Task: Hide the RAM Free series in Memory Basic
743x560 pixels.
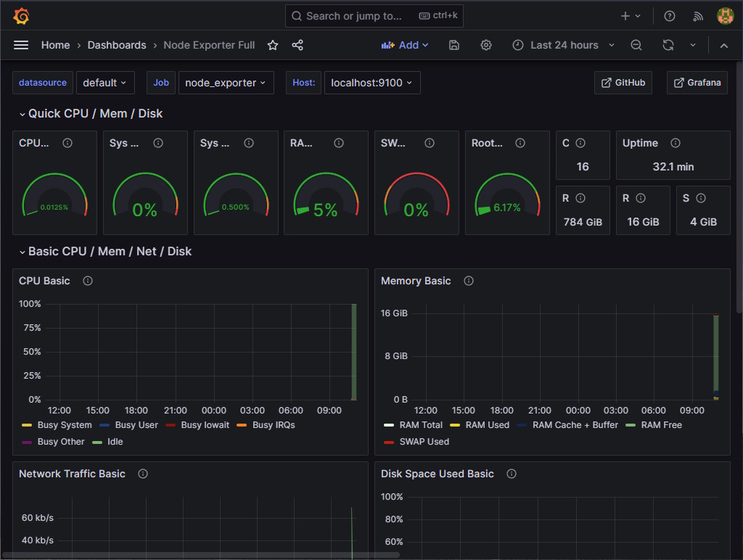Action: (662, 425)
